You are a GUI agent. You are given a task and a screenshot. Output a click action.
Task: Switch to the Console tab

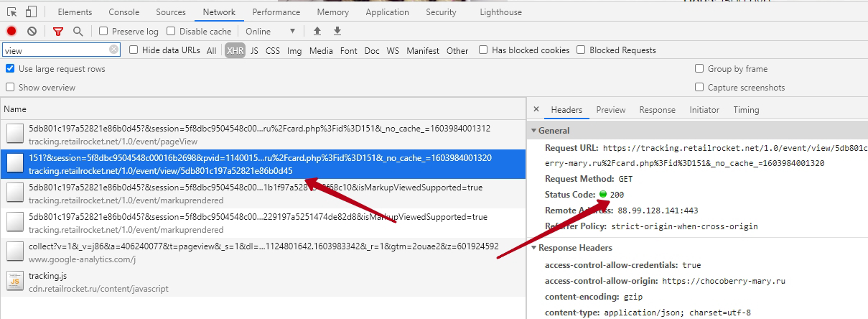[x=123, y=12]
